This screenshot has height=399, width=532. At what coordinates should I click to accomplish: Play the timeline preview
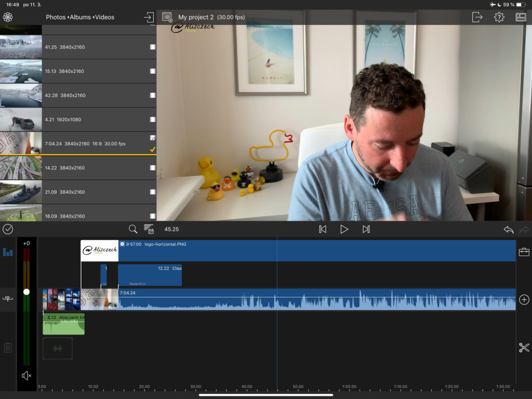click(344, 229)
